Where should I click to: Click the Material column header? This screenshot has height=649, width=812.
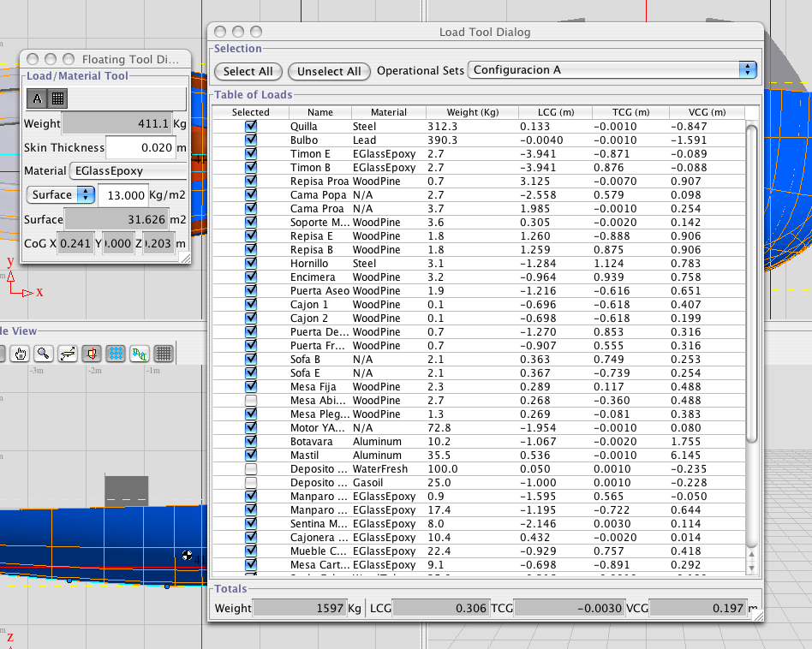(x=389, y=112)
